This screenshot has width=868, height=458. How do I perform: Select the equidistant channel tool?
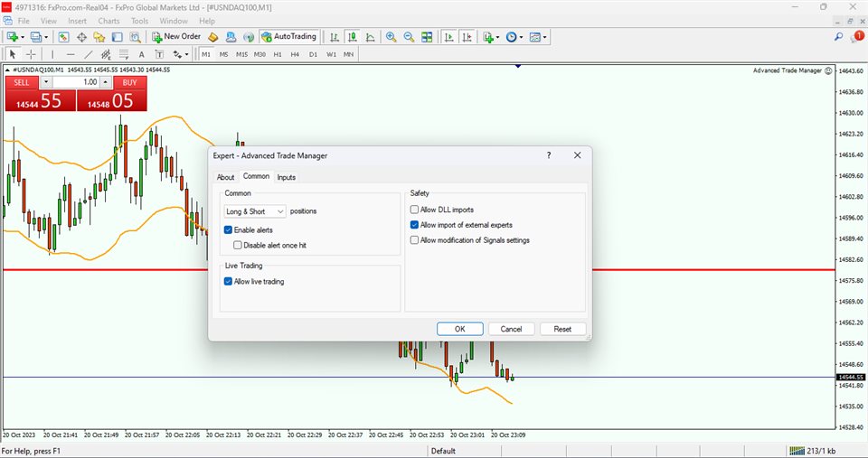tap(106, 54)
